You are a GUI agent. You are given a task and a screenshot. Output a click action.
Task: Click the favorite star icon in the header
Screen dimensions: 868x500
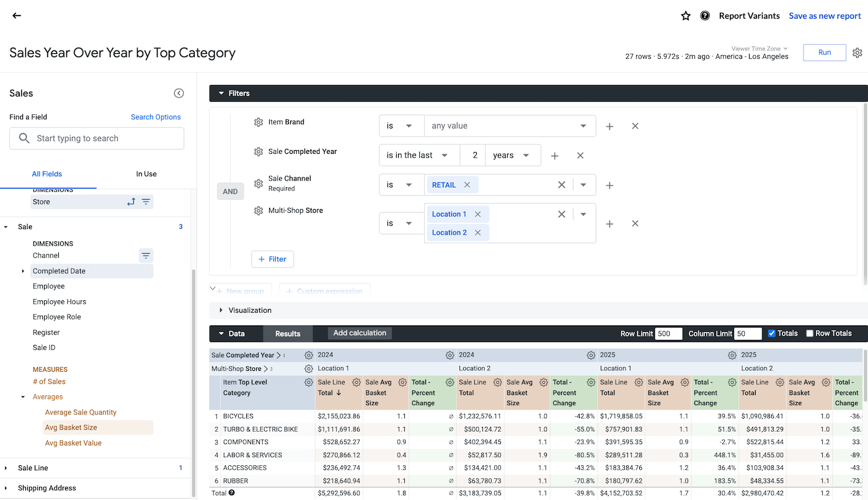tap(686, 16)
